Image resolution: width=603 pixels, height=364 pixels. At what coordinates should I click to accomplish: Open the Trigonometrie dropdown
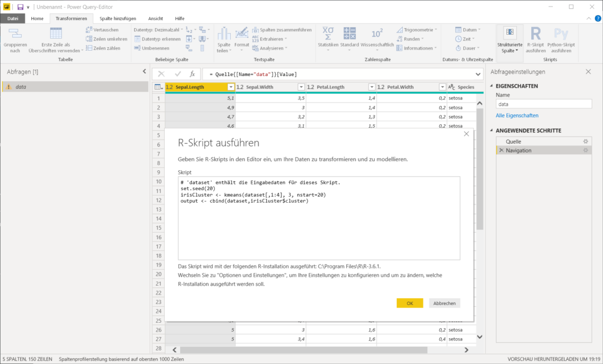(417, 29)
